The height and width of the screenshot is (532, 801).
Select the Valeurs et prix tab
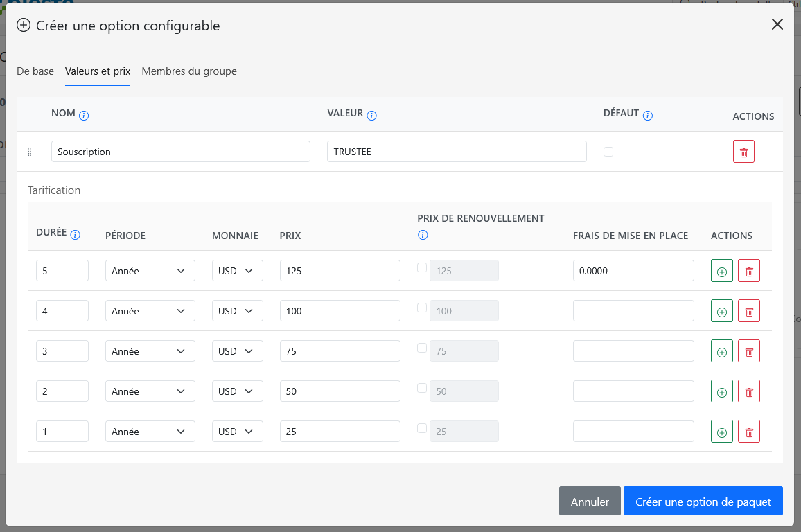pos(98,71)
